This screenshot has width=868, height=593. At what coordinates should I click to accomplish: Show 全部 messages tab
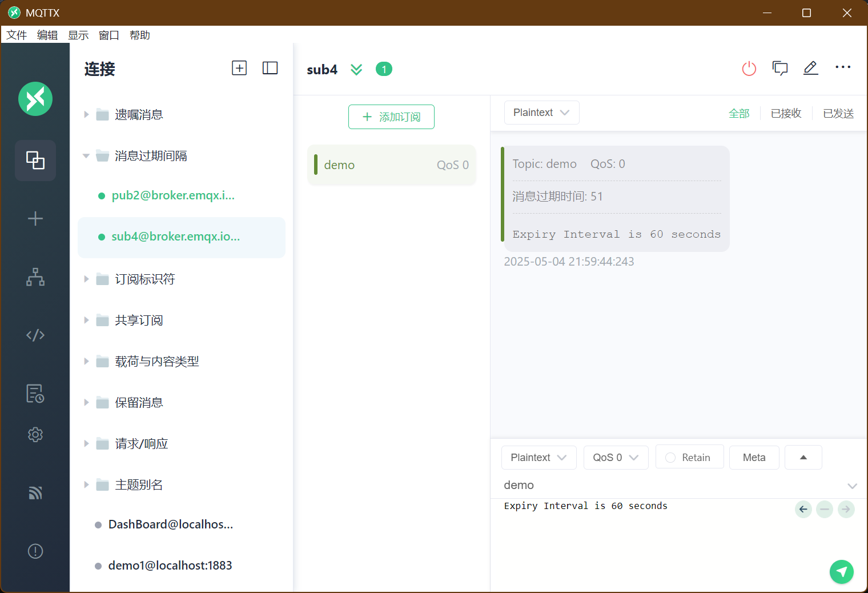point(739,113)
